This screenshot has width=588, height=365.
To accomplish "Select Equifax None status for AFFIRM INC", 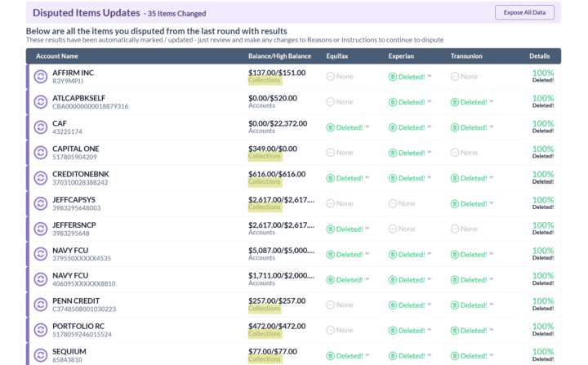I will coord(340,77).
